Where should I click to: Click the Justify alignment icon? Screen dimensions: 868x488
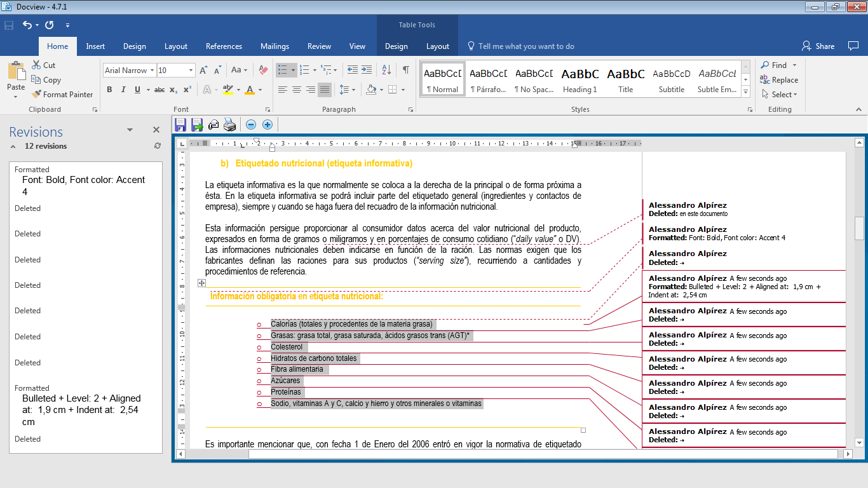325,90
